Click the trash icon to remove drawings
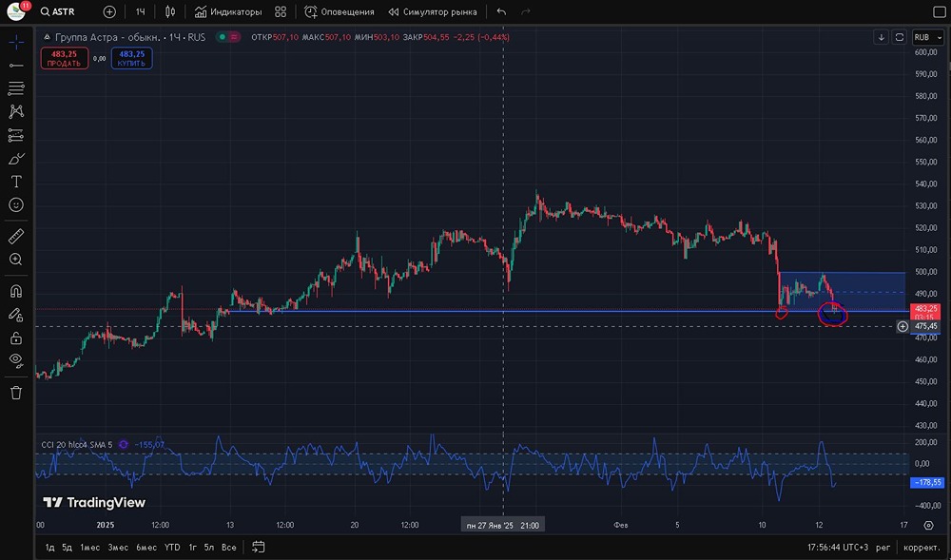 pyautogui.click(x=16, y=393)
